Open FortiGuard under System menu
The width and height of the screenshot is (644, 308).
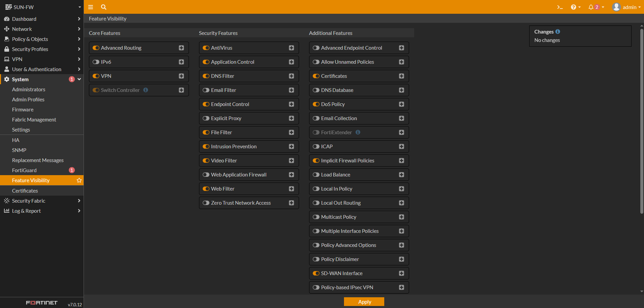[24, 170]
